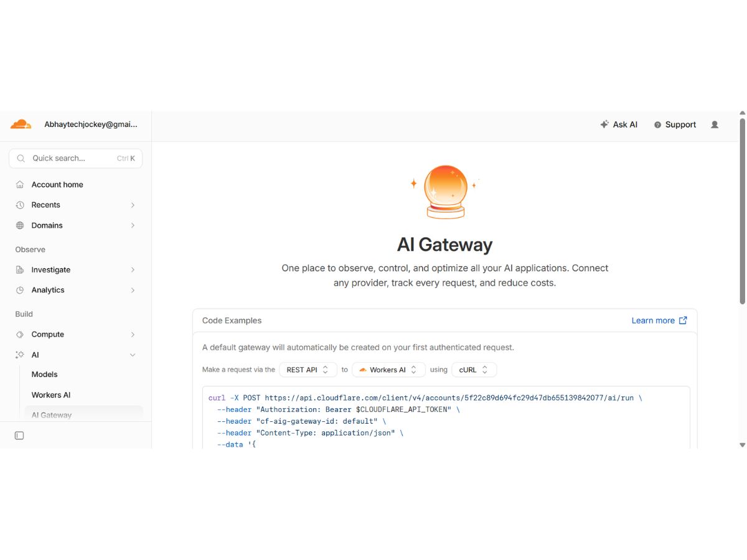Open the cURL language dropdown
Image resolution: width=747 pixels, height=560 pixels.
point(474,370)
